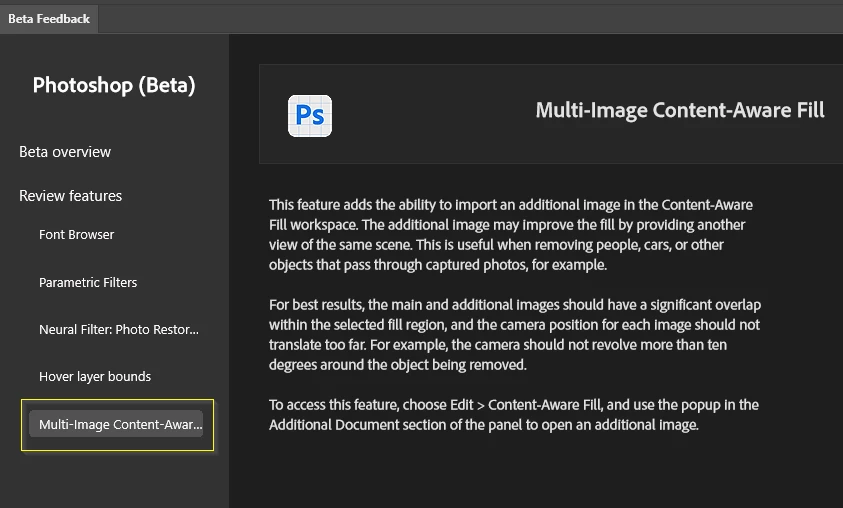Click paragraph starting 'This feature adds the ability'
This screenshot has height=508, width=843.
(511, 235)
